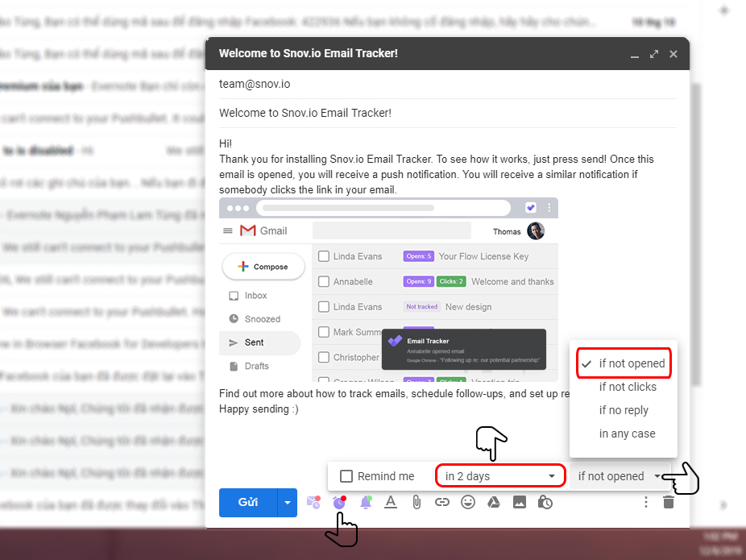Screen dimensions: 746x560
Task: Check the Remind me checkbox
Action: (x=346, y=476)
